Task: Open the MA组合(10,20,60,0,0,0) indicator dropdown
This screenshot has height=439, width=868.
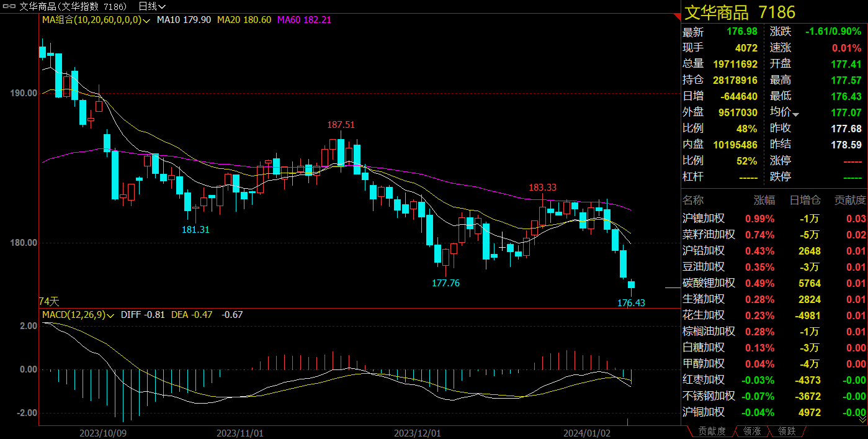Action: click(96, 20)
